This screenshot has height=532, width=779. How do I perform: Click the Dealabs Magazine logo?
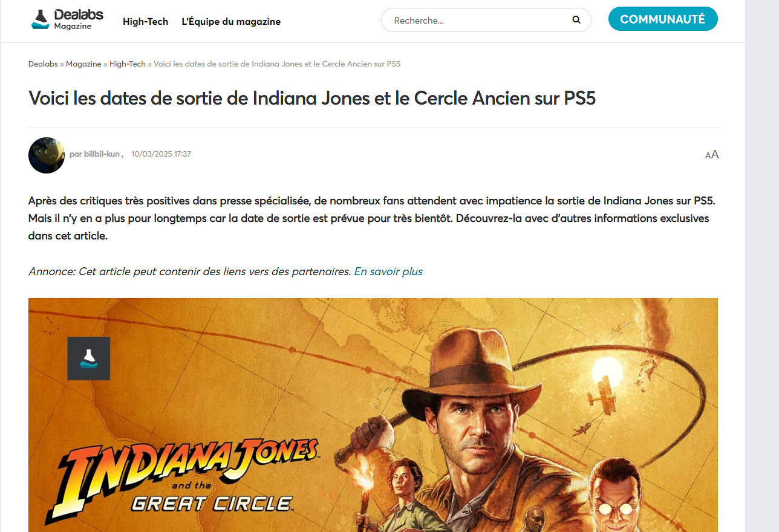click(x=67, y=19)
